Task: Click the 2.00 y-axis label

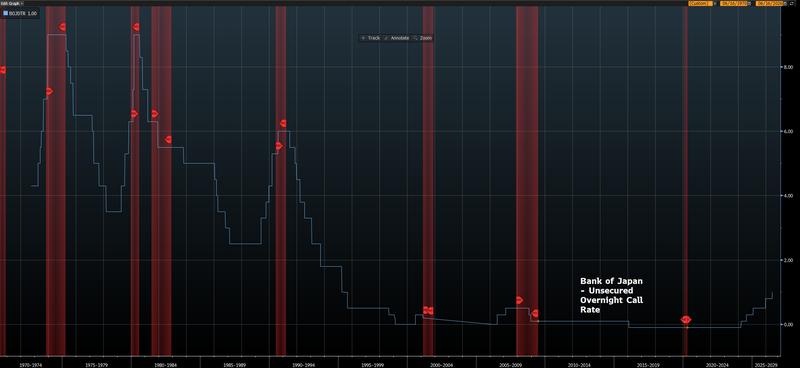Action: click(x=788, y=260)
